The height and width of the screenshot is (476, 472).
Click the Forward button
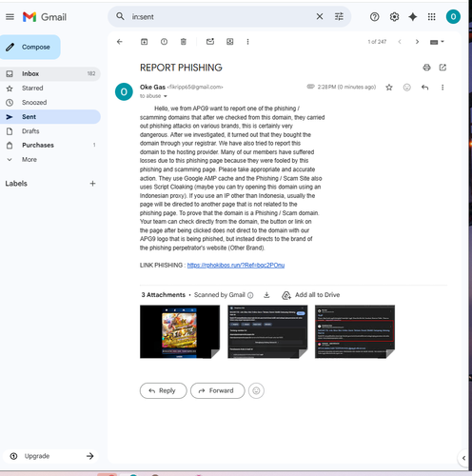tap(218, 390)
